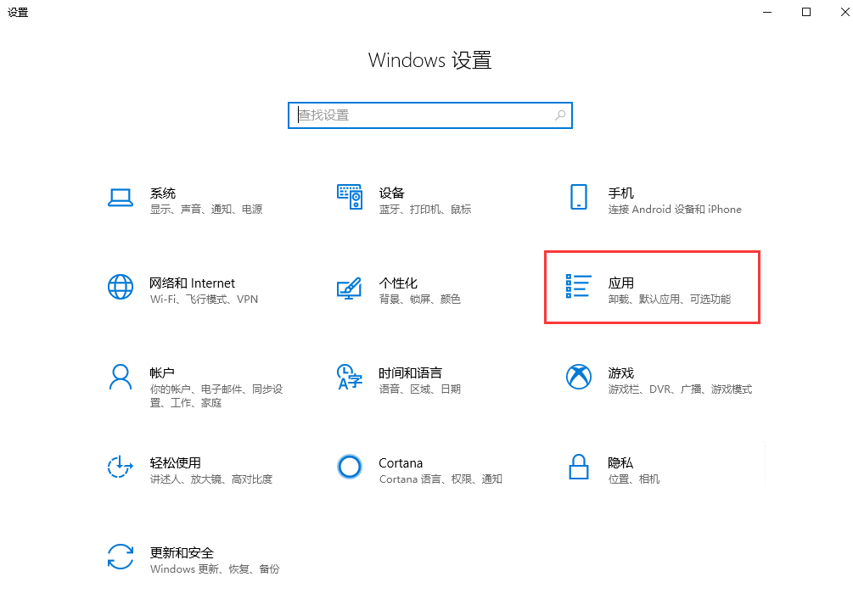Click the 帐户 person icon
This screenshot has width=853, height=616.
[x=121, y=377]
